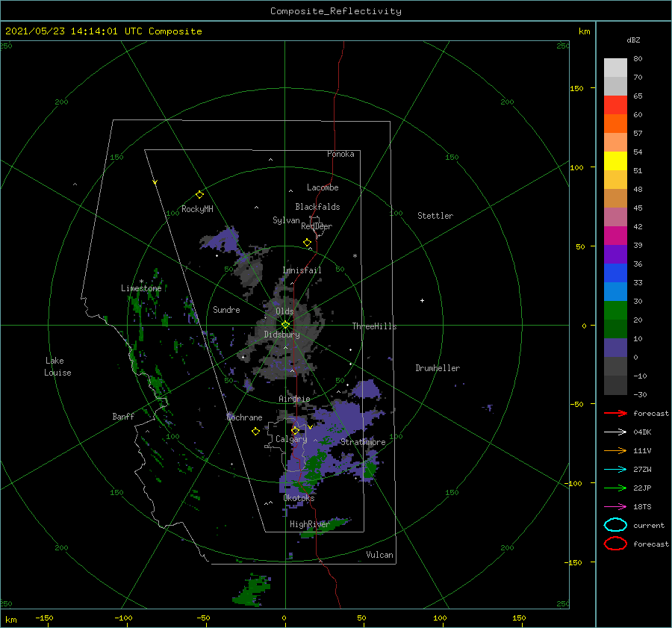Click the HighRiver label

click(310, 525)
